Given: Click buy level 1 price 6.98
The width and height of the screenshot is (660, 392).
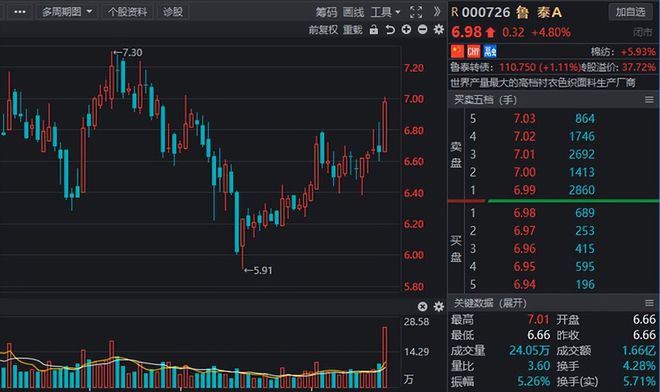Looking at the screenshot, I should tap(524, 213).
